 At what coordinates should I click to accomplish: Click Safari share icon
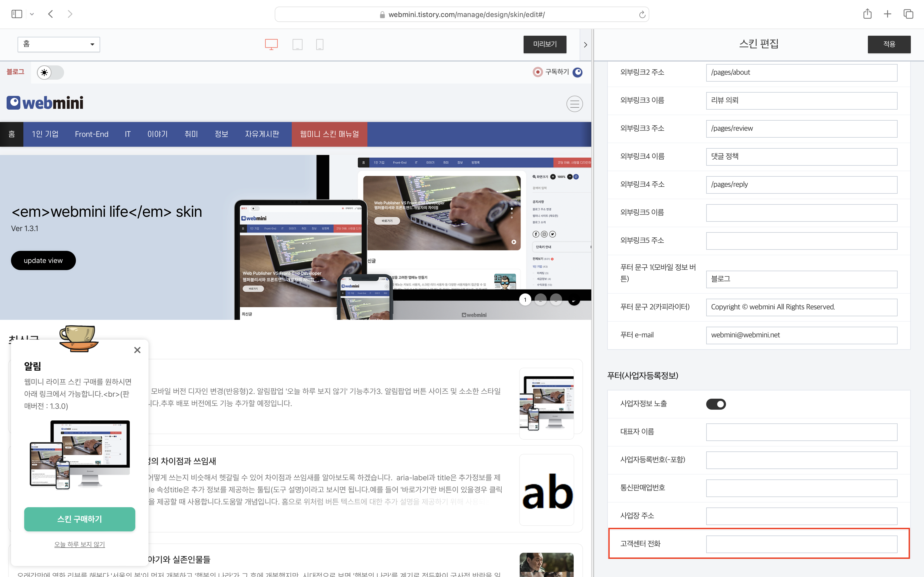click(867, 14)
